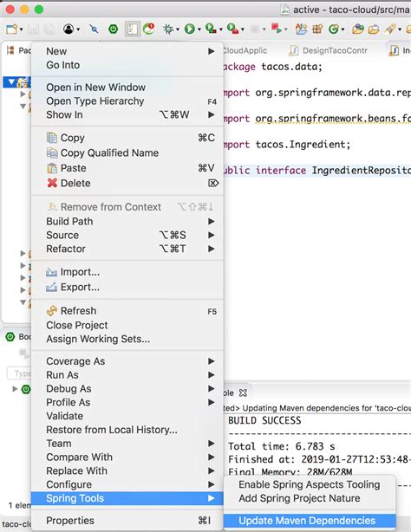Open dropdown arrow next to Debug icon
Image resolution: width=411 pixels, height=532 pixels.
click(178, 29)
